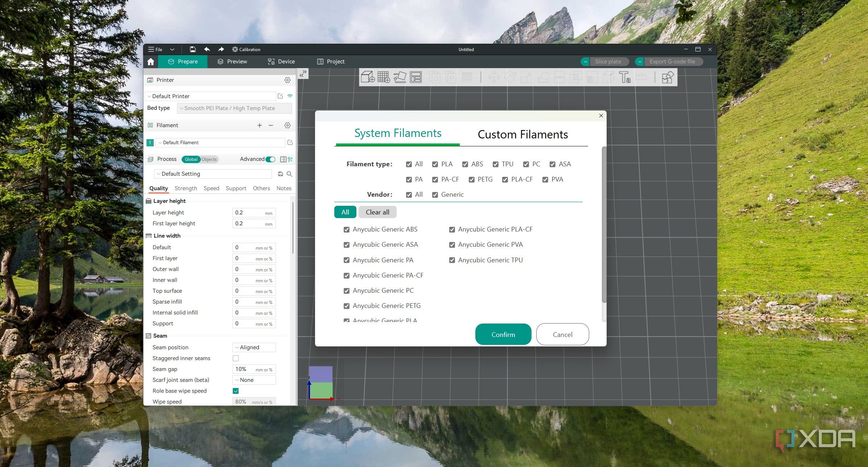Click the Confirm button
Image resolution: width=868 pixels, height=467 pixels.
(x=503, y=334)
